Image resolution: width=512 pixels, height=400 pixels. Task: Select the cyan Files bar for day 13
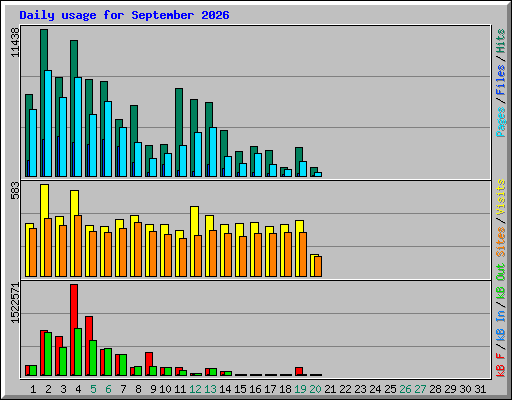(213, 152)
